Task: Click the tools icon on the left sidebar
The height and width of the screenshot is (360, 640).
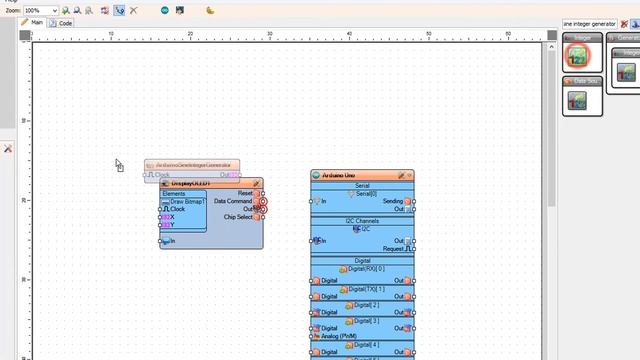Action: click(x=8, y=149)
